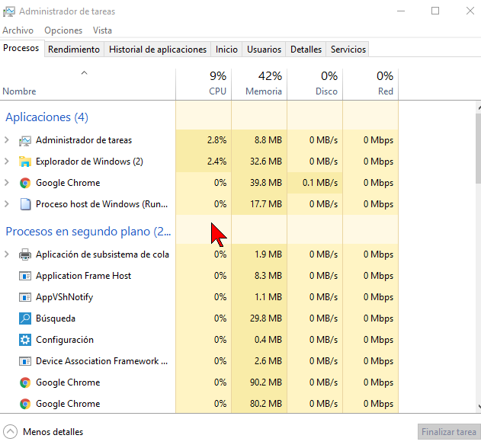Click the Menos detalles label

point(53,432)
